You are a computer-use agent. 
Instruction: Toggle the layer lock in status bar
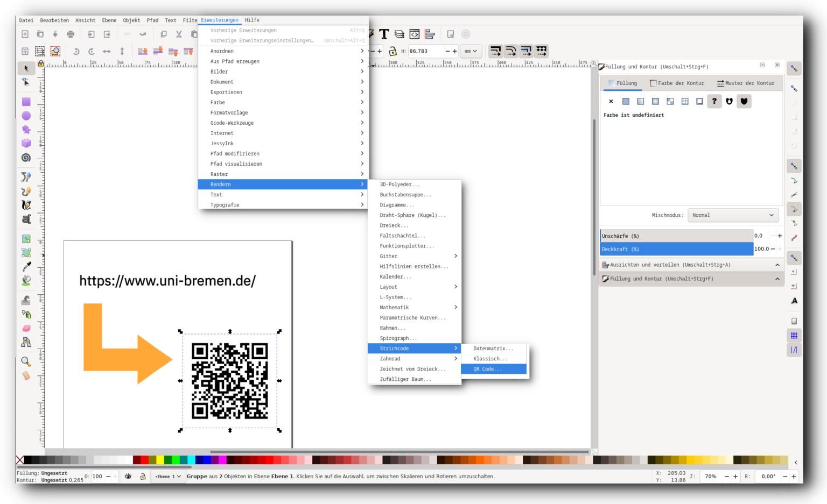(x=143, y=477)
